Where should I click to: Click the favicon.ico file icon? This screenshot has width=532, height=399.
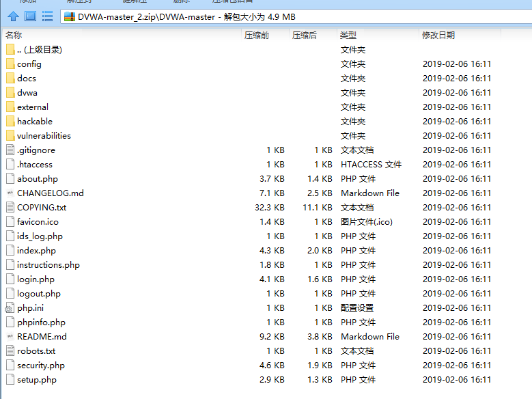pos(10,222)
